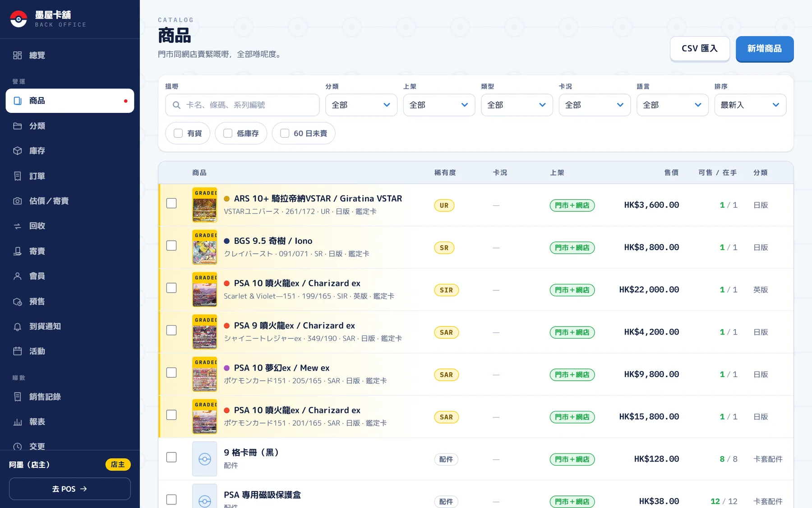
Task: Open the PSA 9 噴火龍ex product link
Action: [294, 326]
